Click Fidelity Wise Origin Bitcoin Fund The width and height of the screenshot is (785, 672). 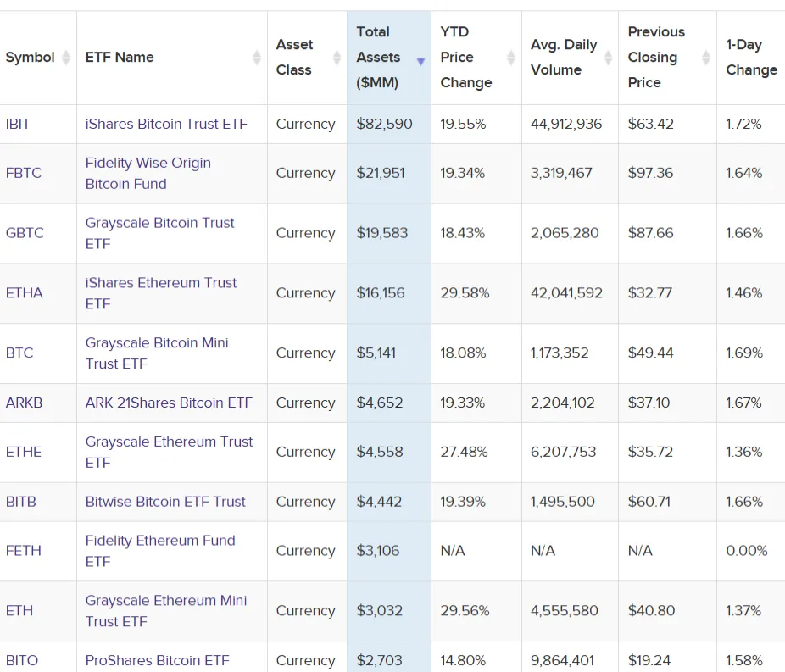tap(148, 173)
